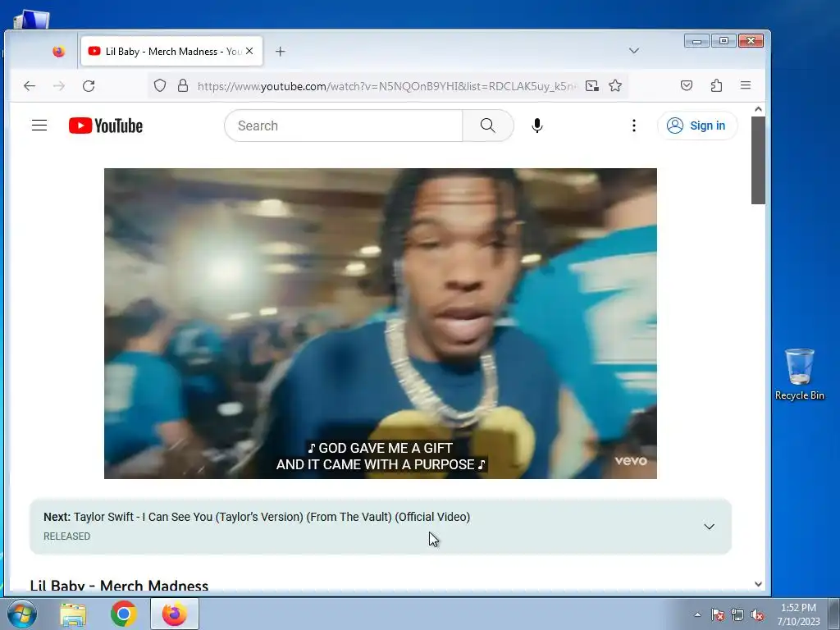
Task: Click the page vertical scrollbar thumb
Action: click(758, 160)
